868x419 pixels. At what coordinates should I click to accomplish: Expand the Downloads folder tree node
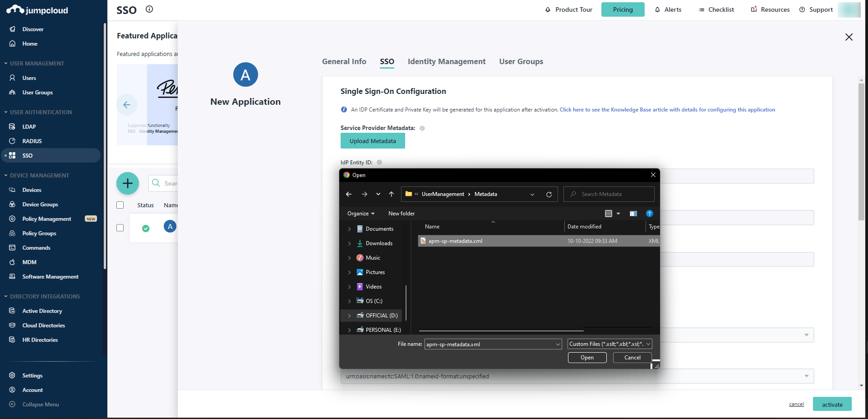350,243
